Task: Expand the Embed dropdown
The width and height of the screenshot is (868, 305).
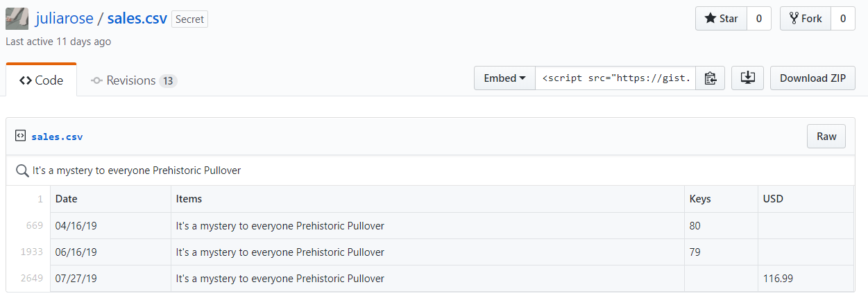Action: click(x=504, y=78)
